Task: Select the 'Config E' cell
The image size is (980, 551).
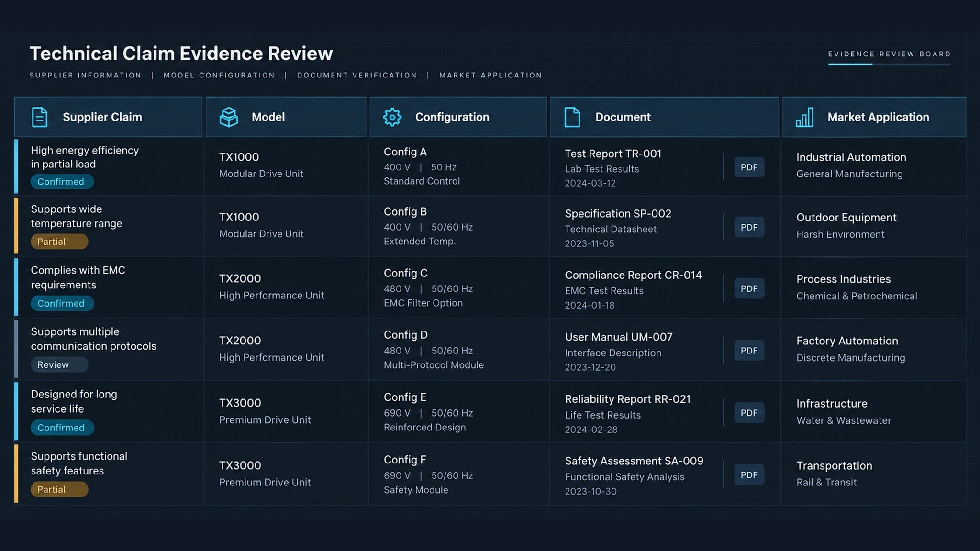Action: [x=459, y=412]
